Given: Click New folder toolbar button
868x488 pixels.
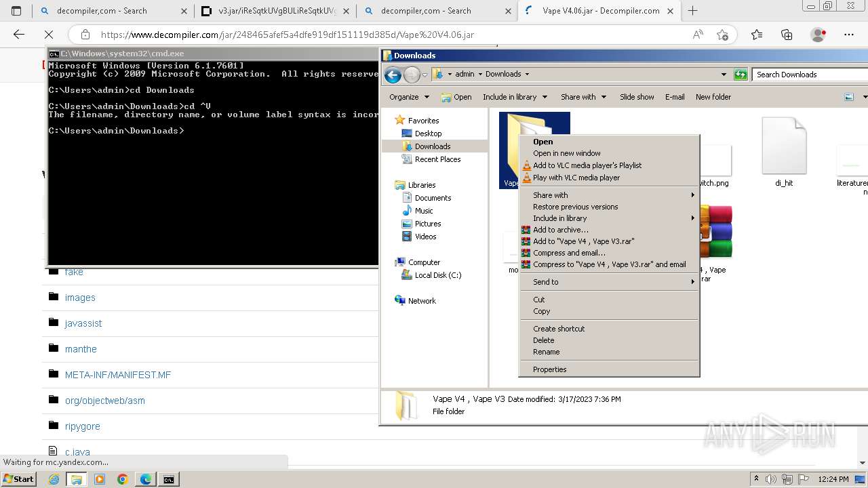Looking at the screenshot, I should [x=713, y=97].
